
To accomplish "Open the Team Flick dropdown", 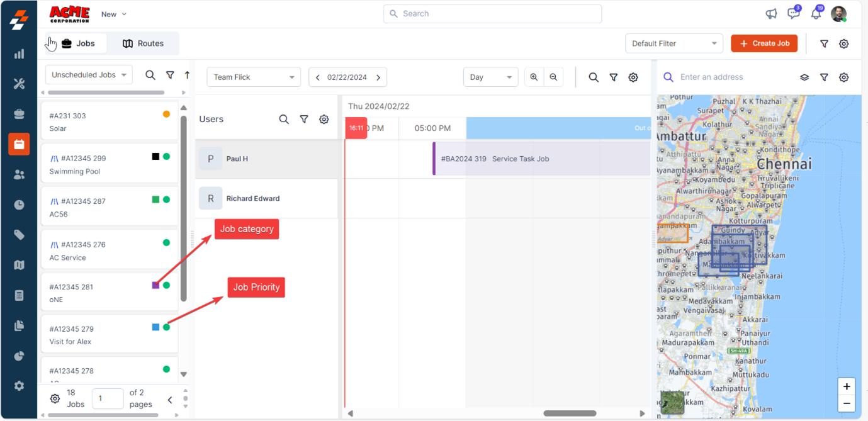I will (x=254, y=77).
